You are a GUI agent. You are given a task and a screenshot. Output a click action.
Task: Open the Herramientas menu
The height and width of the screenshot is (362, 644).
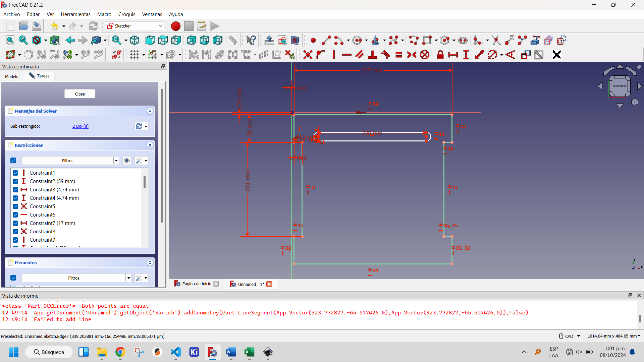click(75, 14)
